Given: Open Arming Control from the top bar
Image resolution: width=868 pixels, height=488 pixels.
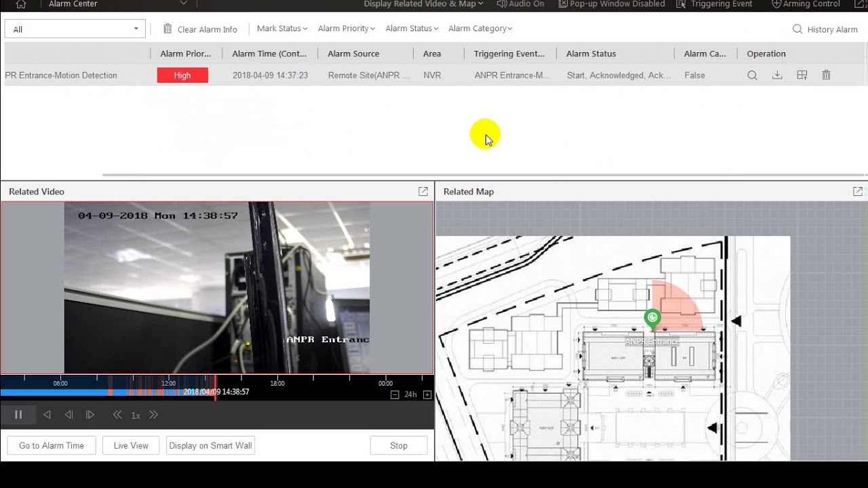Looking at the screenshot, I should coord(806,4).
